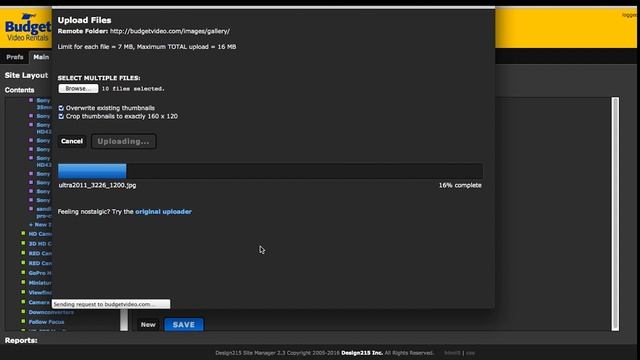The height and width of the screenshot is (360, 640).
Task: Click the greyed-out Uploading... button
Action: pyautogui.click(x=123, y=141)
